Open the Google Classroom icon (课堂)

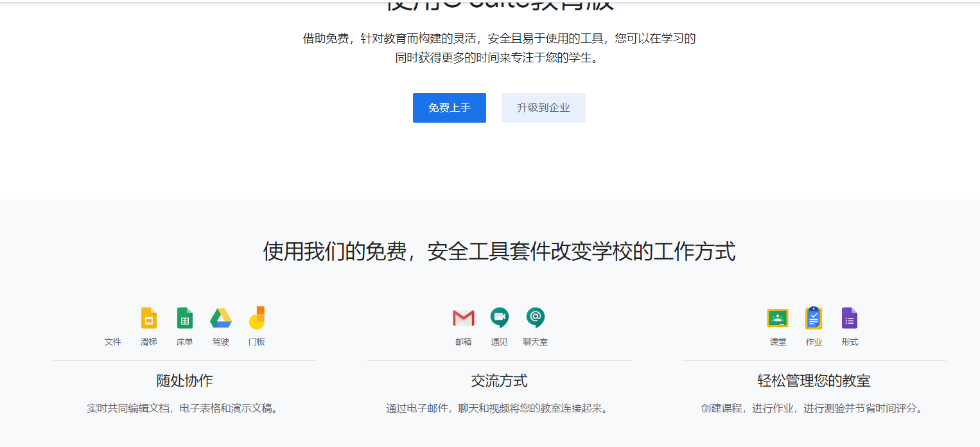(778, 318)
